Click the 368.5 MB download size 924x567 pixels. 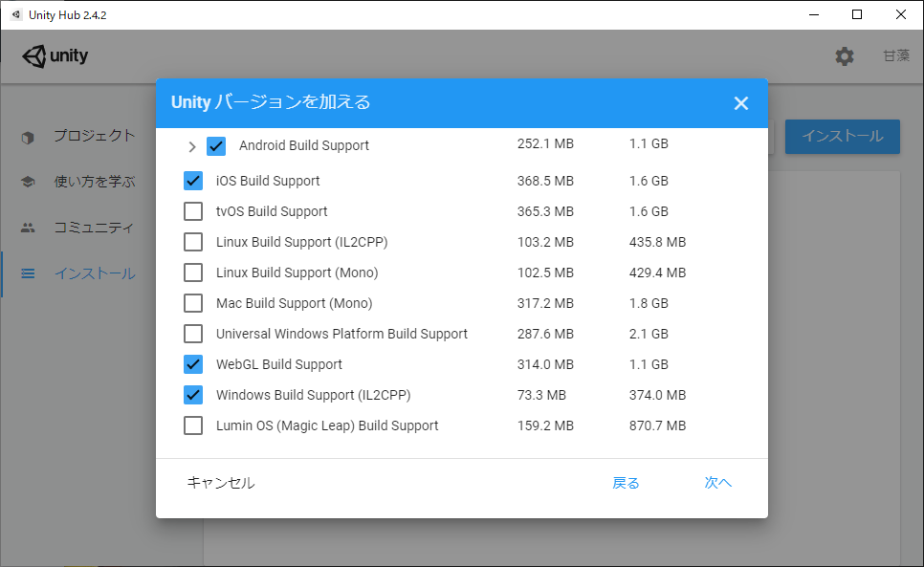click(x=545, y=181)
